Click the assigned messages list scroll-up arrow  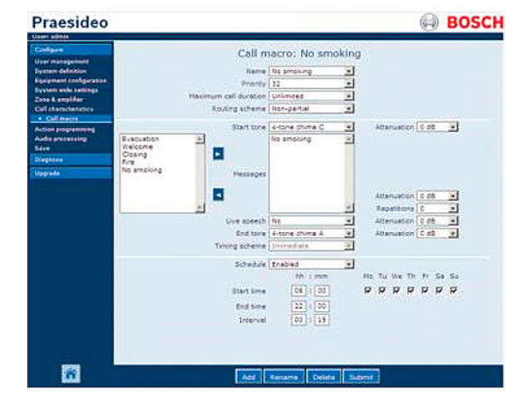tap(349, 139)
